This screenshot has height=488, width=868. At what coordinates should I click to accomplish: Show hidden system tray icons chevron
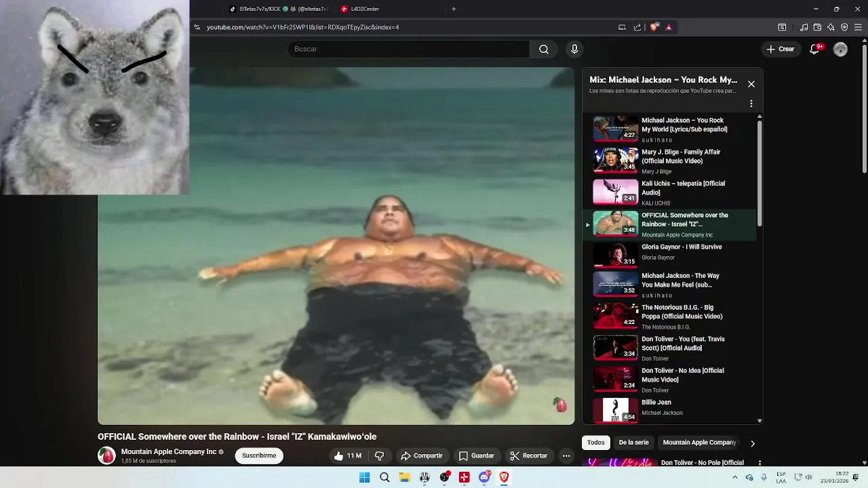[x=734, y=477]
